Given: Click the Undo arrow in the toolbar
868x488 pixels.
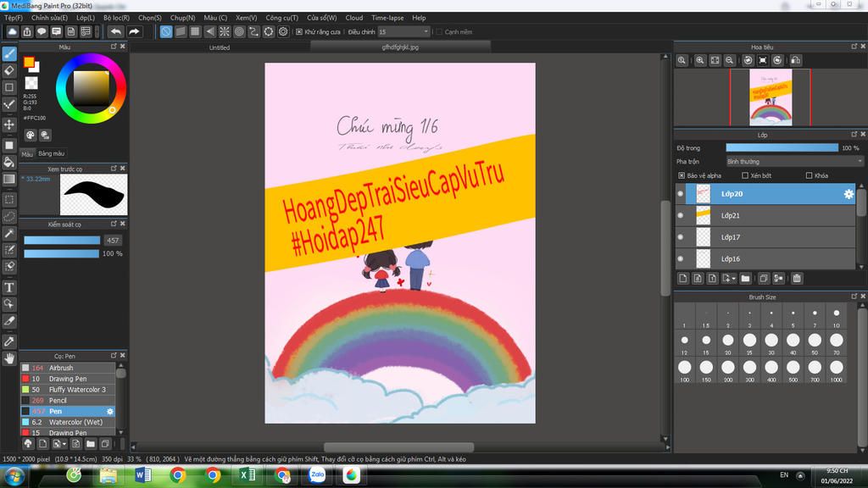Looking at the screenshot, I should tap(115, 31).
